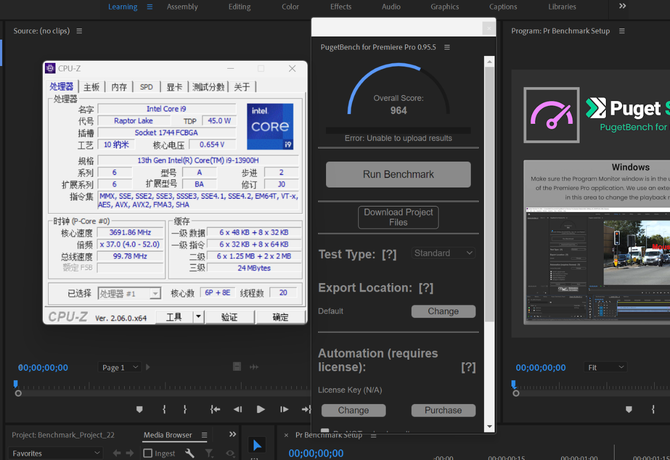Open the Fit zoom dropdown in the Program monitor
The height and width of the screenshot is (460, 670).
[605, 367]
